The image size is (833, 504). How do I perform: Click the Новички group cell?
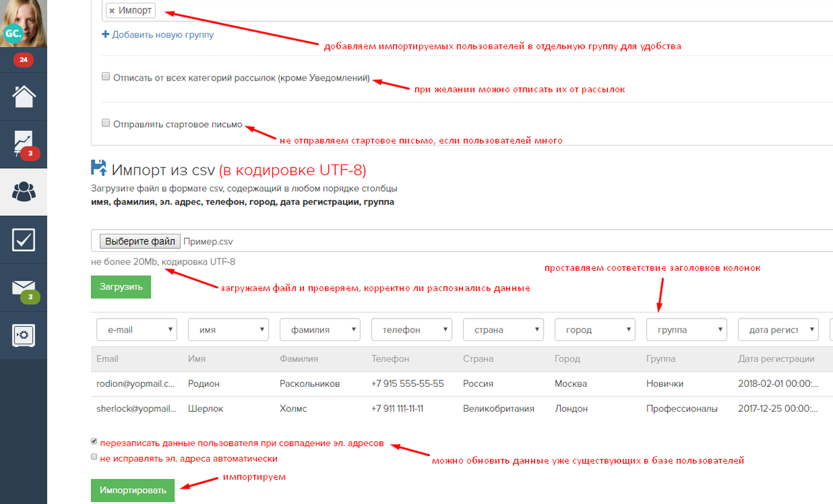(x=664, y=383)
